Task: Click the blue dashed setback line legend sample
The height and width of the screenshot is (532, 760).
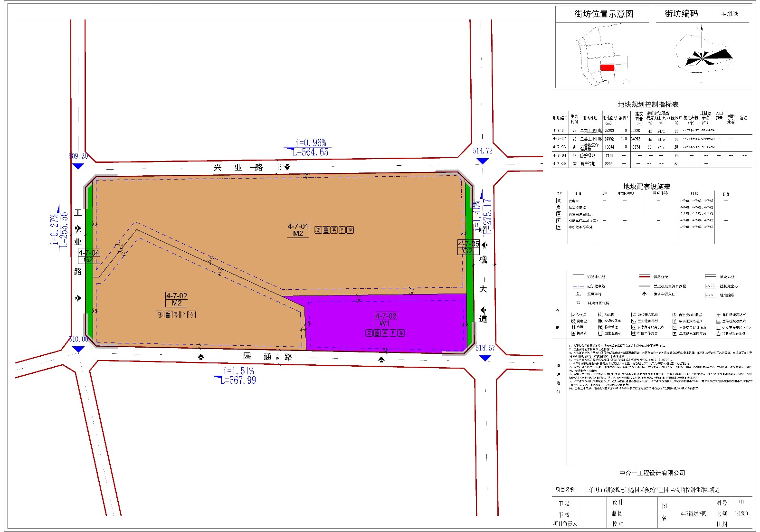Action: coord(578,286)
